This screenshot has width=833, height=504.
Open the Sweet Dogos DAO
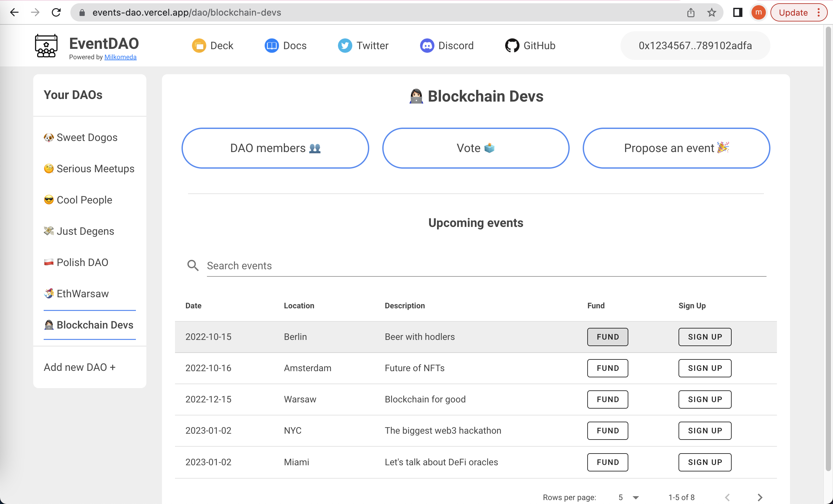(x=87, y=137)
